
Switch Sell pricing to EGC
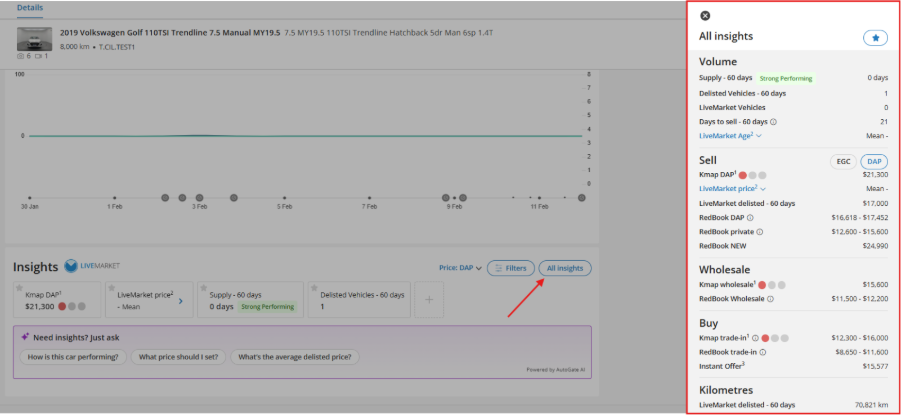pos(841,161)
